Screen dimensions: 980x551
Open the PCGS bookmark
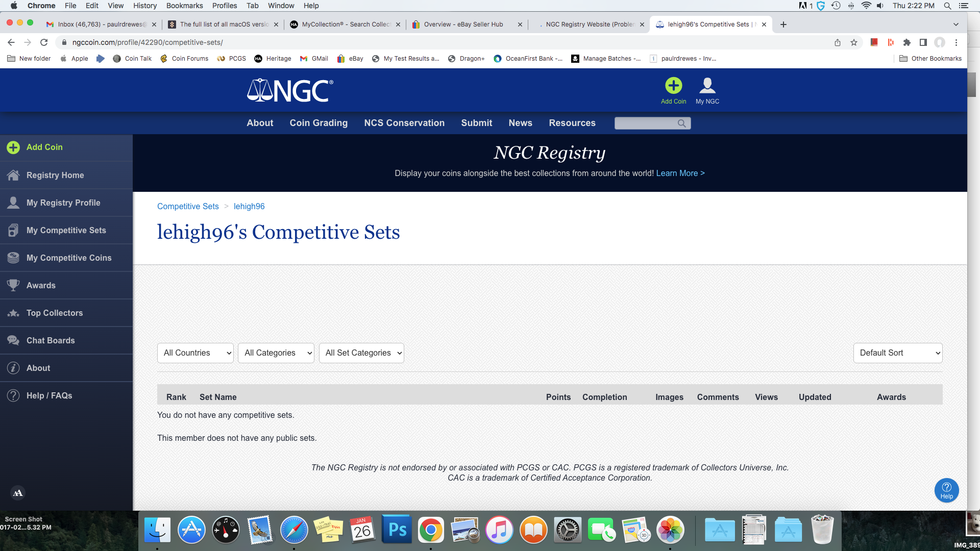pos(232,59)
